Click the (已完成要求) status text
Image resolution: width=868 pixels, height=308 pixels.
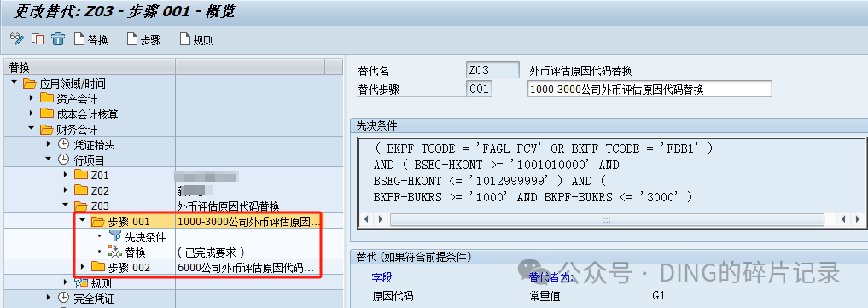(x=211, y=253)
